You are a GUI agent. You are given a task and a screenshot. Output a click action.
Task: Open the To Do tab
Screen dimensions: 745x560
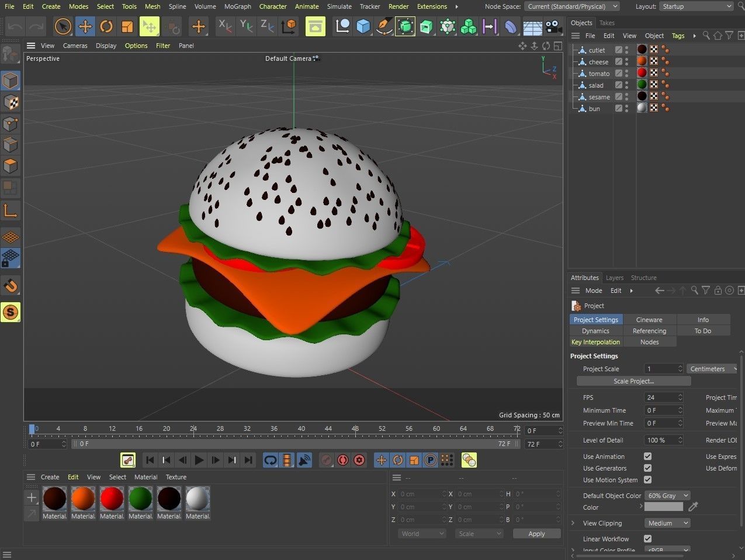point(703,331)
